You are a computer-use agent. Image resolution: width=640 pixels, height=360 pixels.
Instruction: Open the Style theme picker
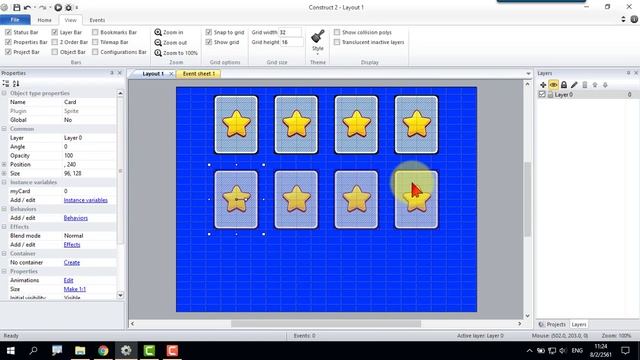pos(318,42)
